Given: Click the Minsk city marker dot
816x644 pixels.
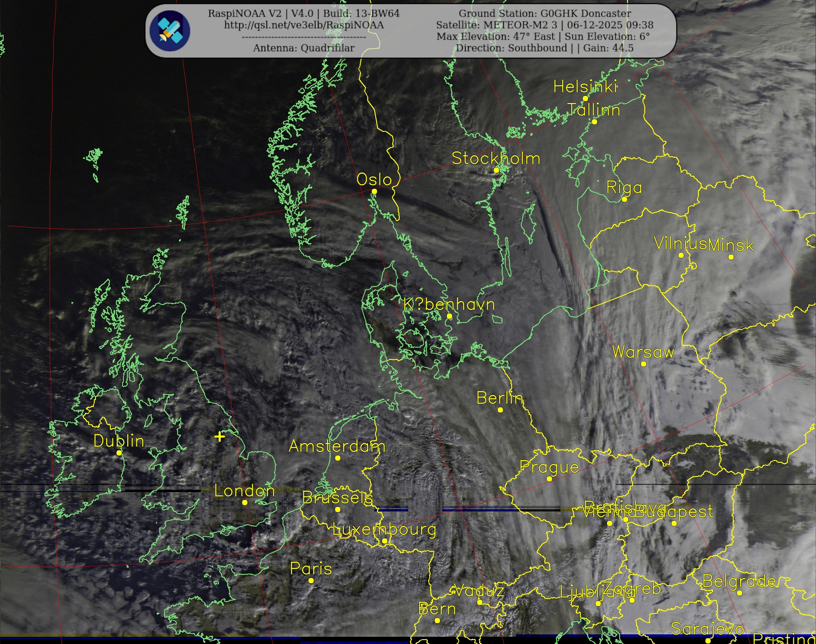Looking at the screenshot, I should [x=731, y=257].
